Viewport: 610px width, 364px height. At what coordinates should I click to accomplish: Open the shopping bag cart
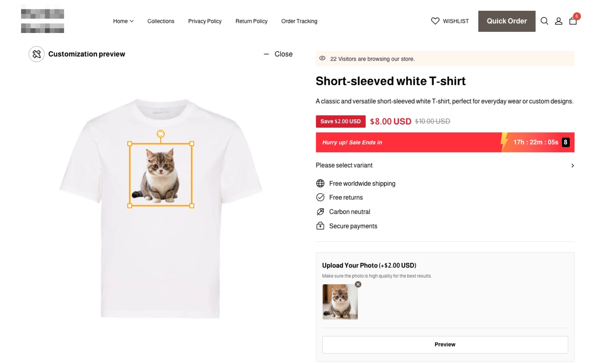click(x=573, y=21)
